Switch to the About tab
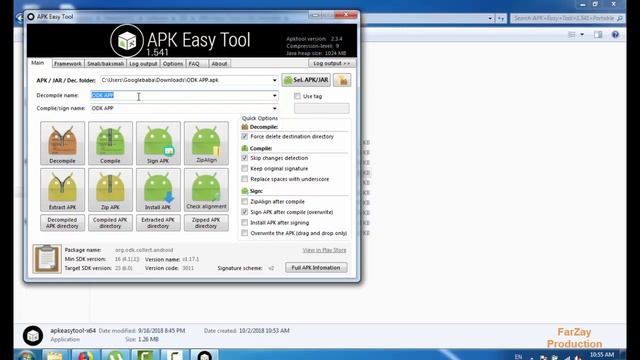 219,64
